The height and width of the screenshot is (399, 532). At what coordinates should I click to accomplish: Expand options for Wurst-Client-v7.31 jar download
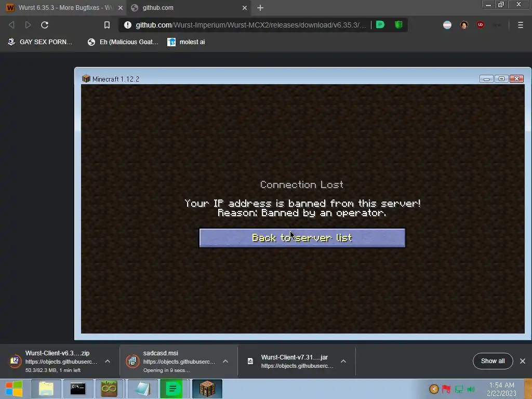343,362
